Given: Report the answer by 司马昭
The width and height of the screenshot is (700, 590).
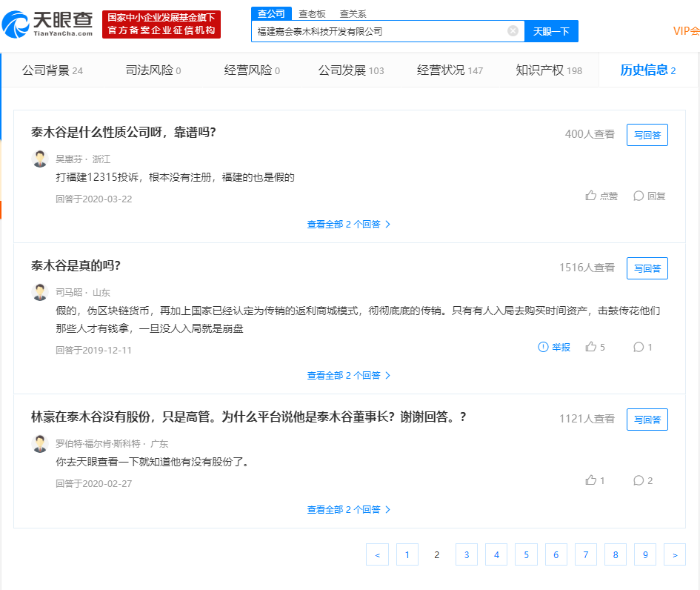Looking at the screenshot, I should [x=554, y=347].
